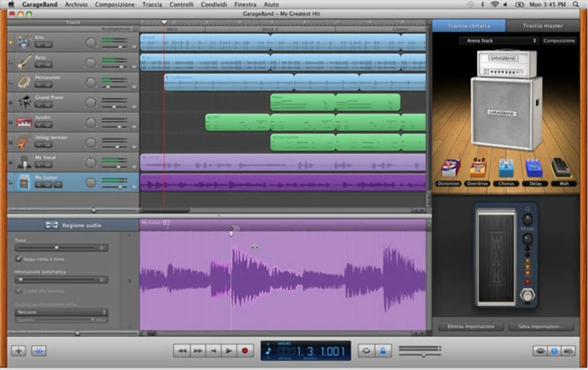Switch to the Traccia master tab
The width and height of the screenshot is (588, 370).
click(542, 26)
